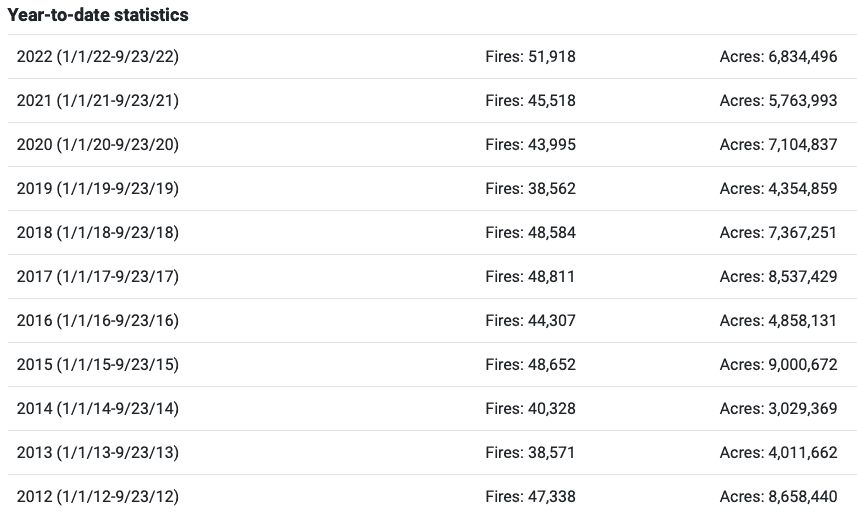Click the Fires: 47,338 value for 2012

point(530,497)
